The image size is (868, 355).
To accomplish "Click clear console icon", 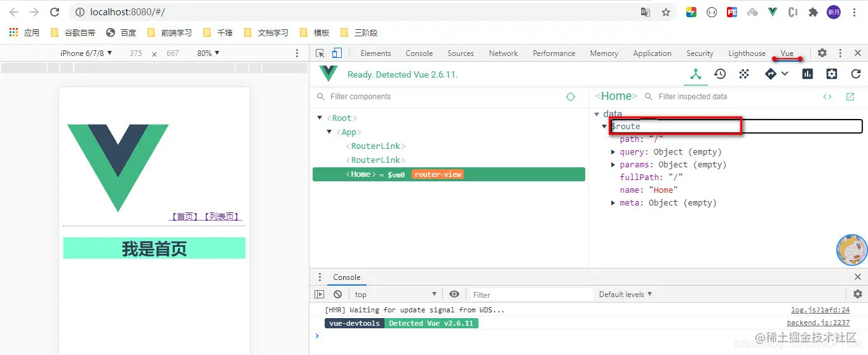I will point(338,295).
